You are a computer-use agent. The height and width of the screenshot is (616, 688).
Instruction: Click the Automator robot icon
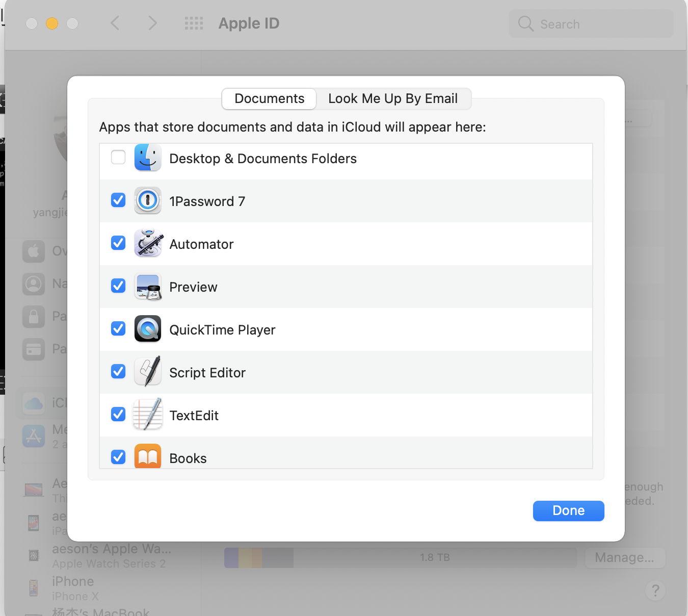click(148, 243)
